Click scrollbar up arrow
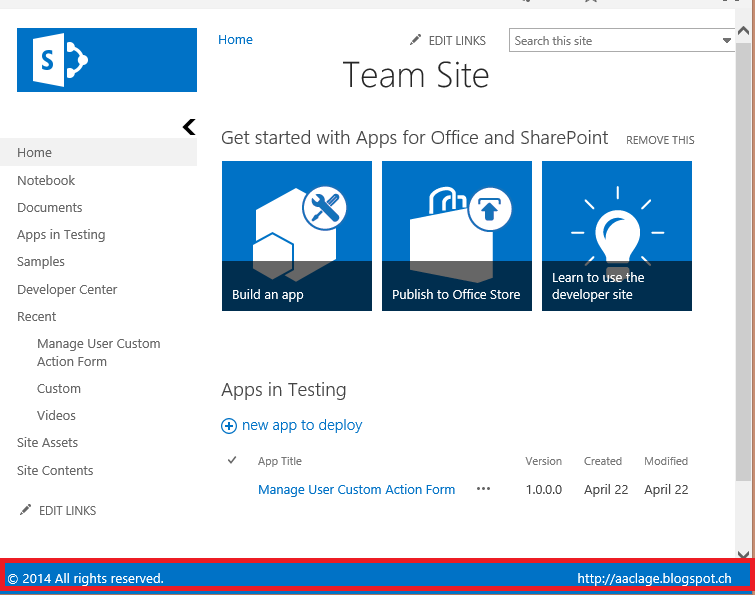The image size is (755, 595). (x=743, y=31)
